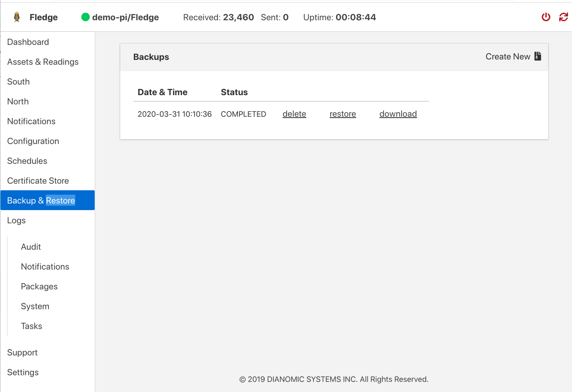
Task: Download the completed backup file
Action: coord(398,114)
